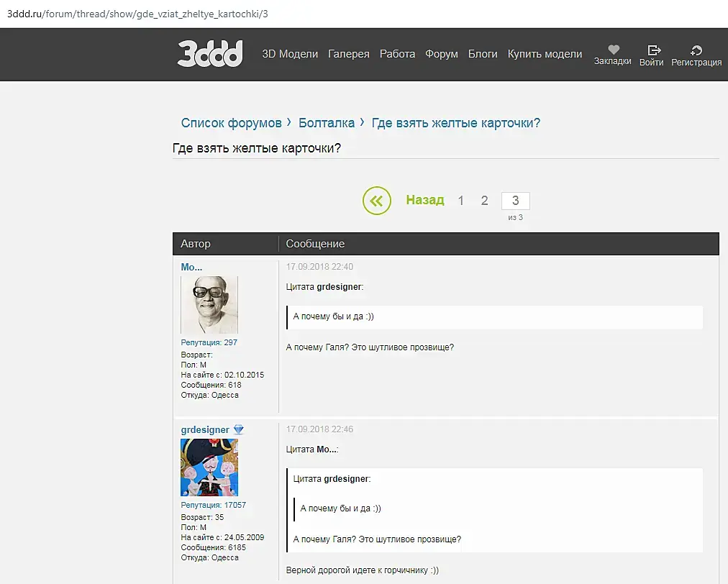This screenshot has height=584, width=728.
Task: Click the Войти login icon
Action: click(x=654, y=50)
